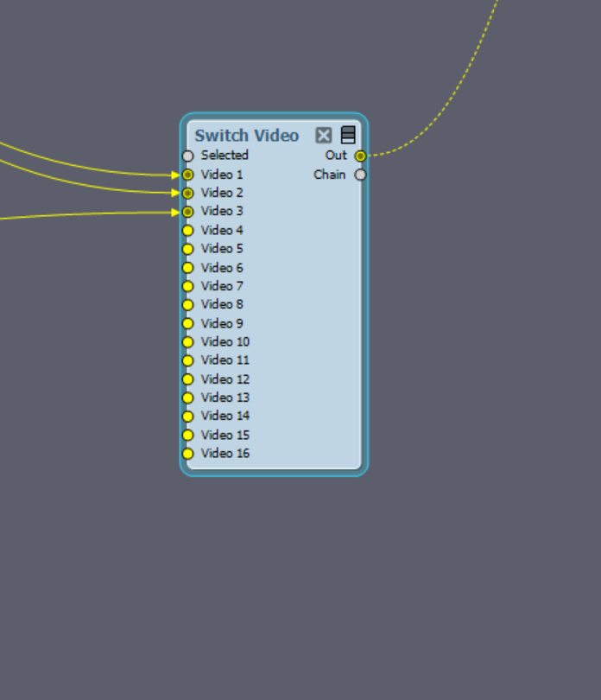The image size is (601, 700).
Task: Click the Video 14 input port
Action: (188, 417)
